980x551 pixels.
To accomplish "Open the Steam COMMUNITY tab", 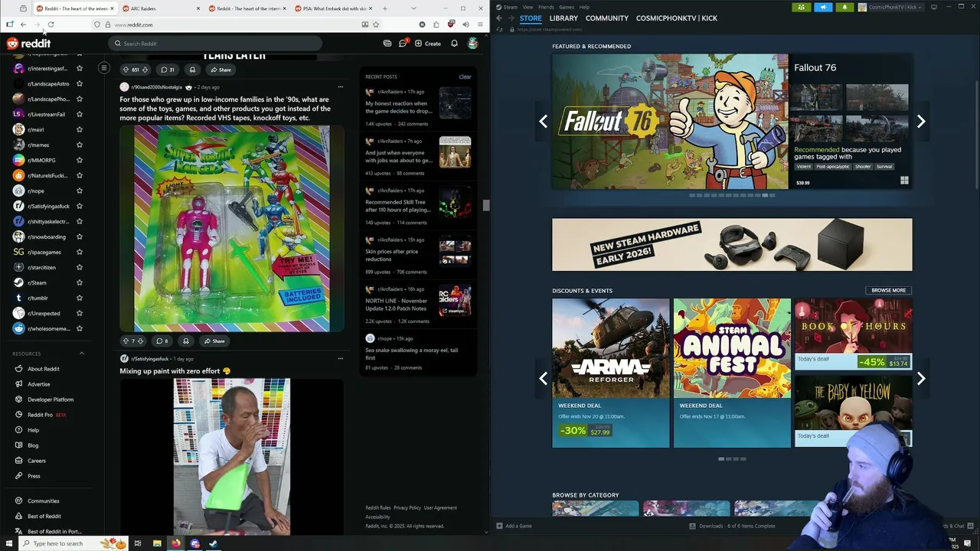I will (607, 18).
